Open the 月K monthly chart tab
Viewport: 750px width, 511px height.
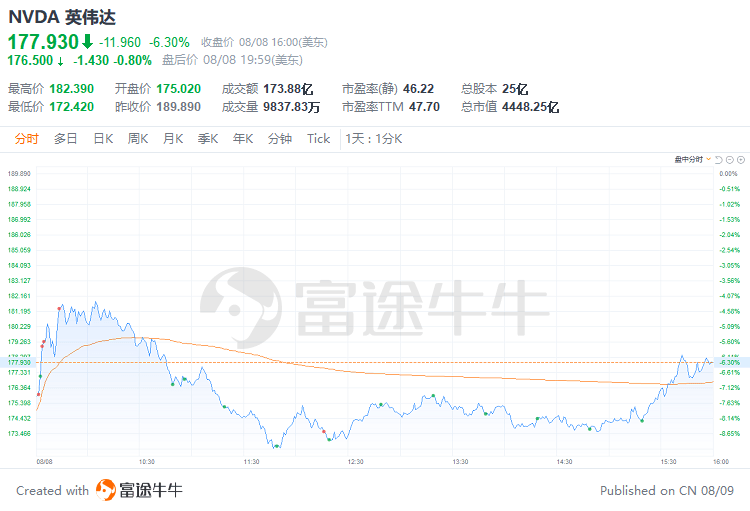point(173,139)
